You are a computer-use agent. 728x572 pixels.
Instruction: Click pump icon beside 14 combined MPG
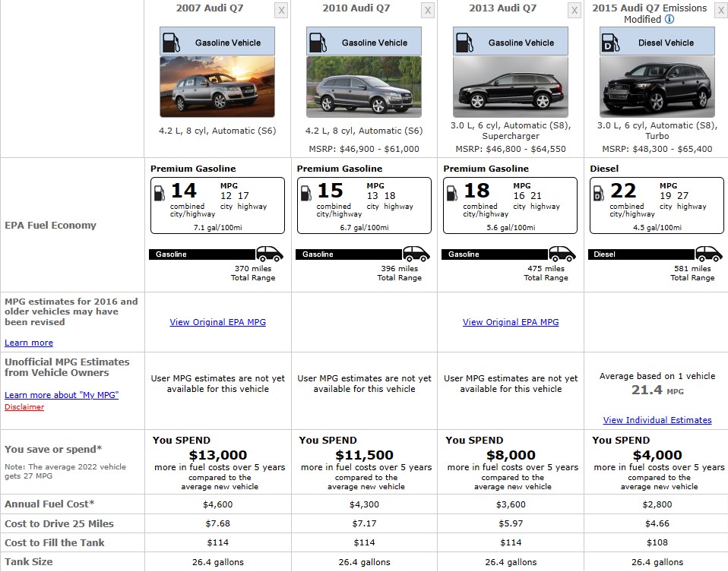[x=160, y=193]
